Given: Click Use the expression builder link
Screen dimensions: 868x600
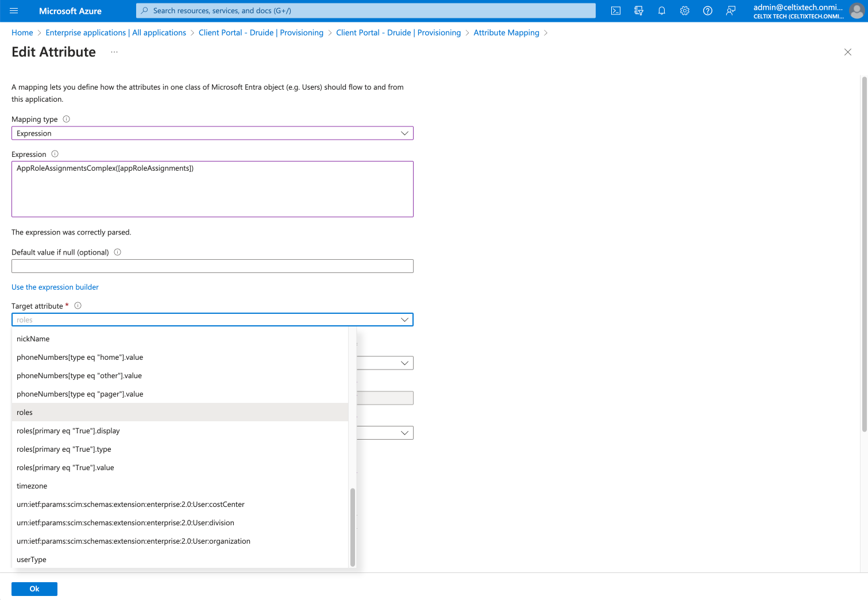Looking at the screenshot, I should coord(55,287).
